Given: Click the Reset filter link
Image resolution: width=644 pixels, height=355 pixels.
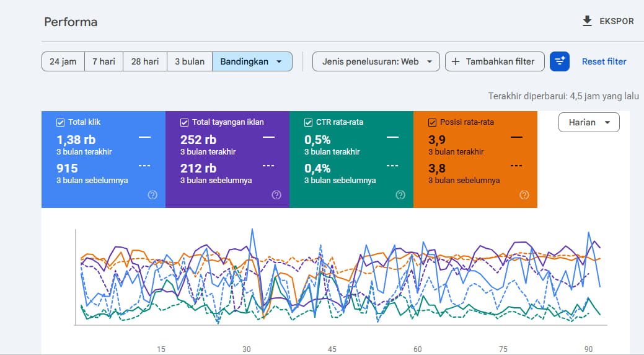Looking at the screenshot, I should coord(604,61).
